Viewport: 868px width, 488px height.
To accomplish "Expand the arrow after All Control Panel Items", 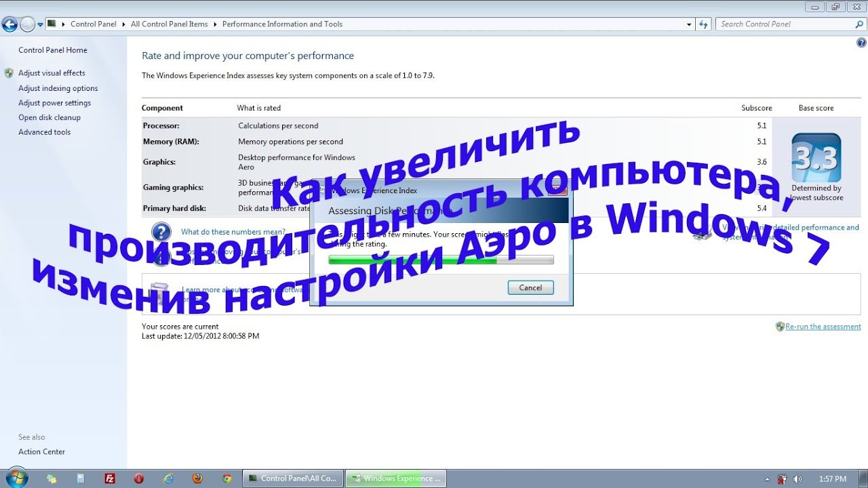I will [x=215, y=24].
